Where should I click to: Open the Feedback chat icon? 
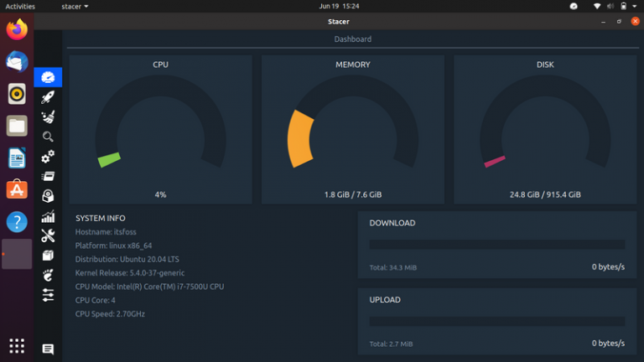(x=48, y=349)
